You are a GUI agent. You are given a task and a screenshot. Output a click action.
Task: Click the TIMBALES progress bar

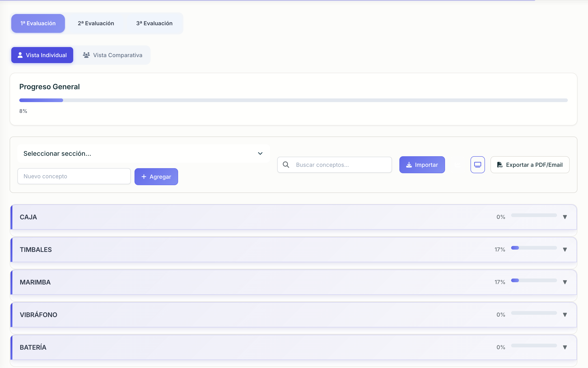click(534, 248)
